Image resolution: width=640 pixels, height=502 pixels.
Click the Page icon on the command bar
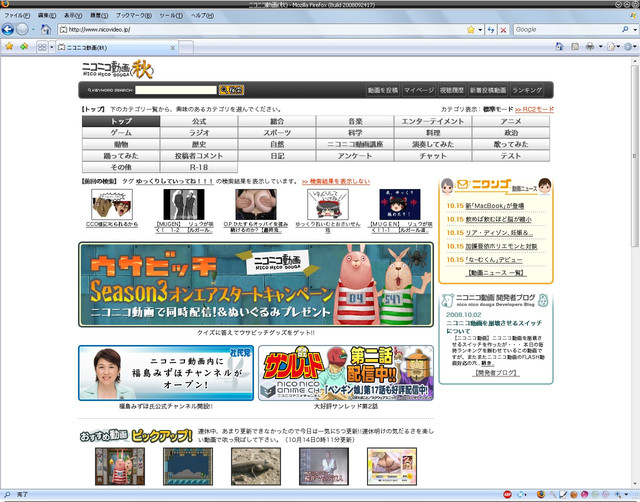pos(611,47)
